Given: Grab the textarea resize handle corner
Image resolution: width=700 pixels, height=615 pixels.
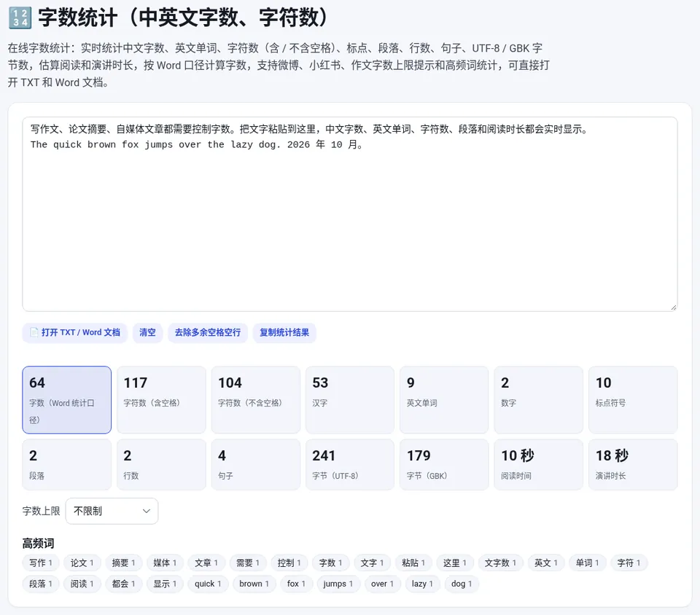Looking at the screenshot, I should click(x=674, y=307).
